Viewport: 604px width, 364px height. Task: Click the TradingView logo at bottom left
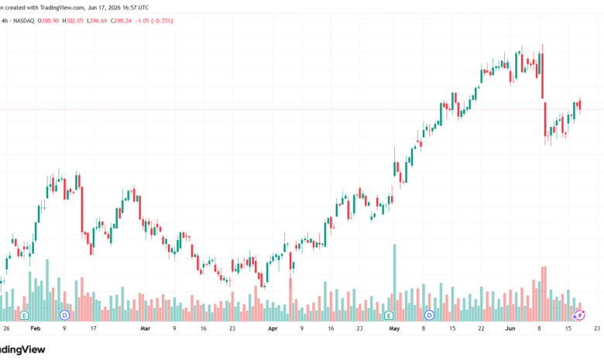tap(22, 349)
